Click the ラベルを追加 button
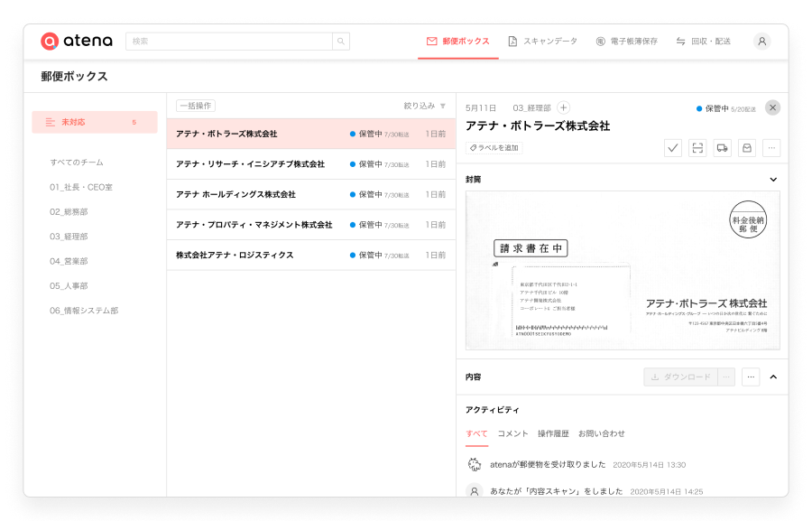Image resolution: width=812 pixels, height=521 pixels. (494, 148)
